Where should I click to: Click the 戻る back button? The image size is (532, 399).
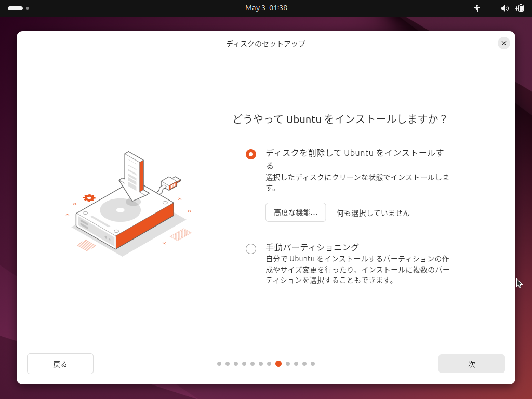(60, 364)
